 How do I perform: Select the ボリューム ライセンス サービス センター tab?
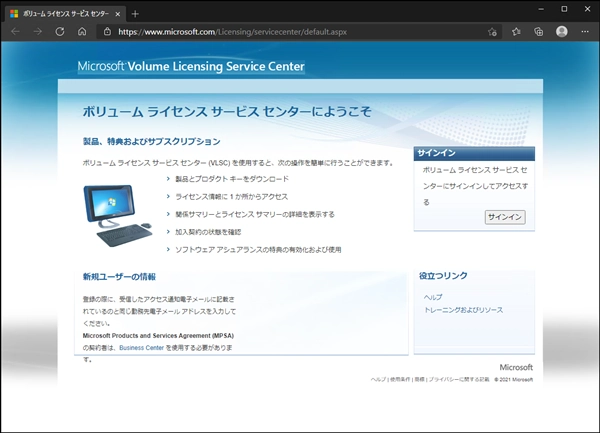(x=65, y=14)
